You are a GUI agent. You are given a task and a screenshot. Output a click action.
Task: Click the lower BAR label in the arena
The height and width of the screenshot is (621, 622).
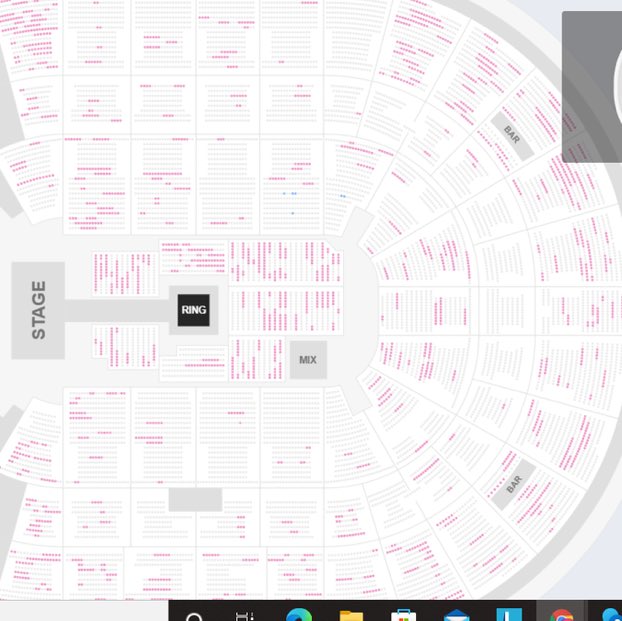coord(514,485)
